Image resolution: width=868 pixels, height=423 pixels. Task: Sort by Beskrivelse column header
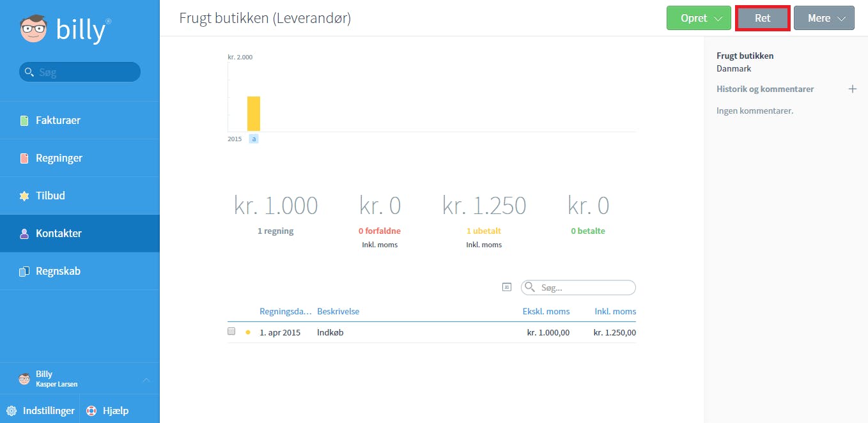click(x=338, y=311)
